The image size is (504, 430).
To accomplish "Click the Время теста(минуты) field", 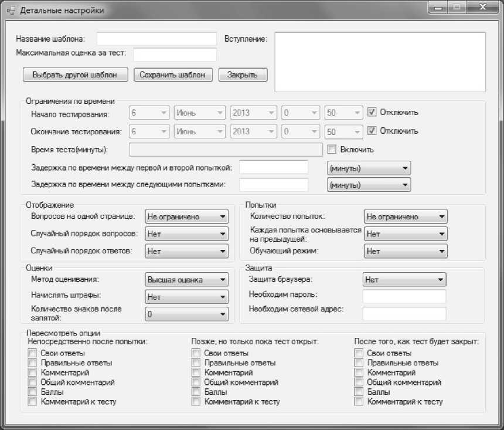I will tap(226, 150).
